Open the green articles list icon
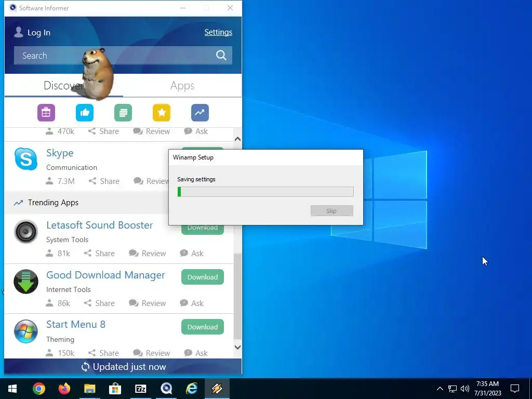Screen dimensions: 532x399 123,113
